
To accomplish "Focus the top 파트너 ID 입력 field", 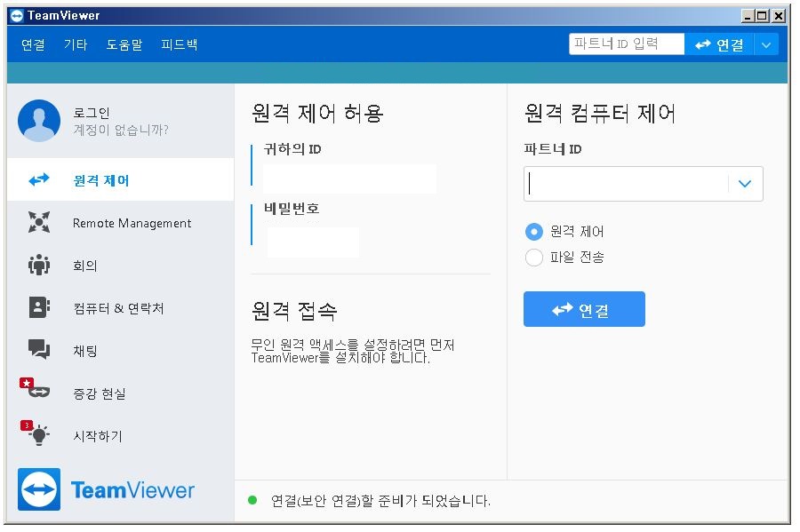I will coord(627,44).
